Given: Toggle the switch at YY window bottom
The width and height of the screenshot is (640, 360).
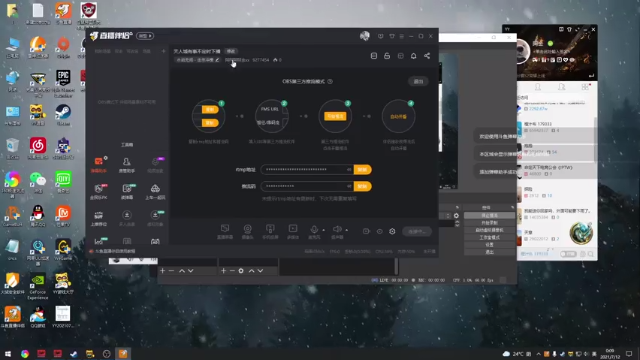Looking at the screenshot, I should click(568, 254).
